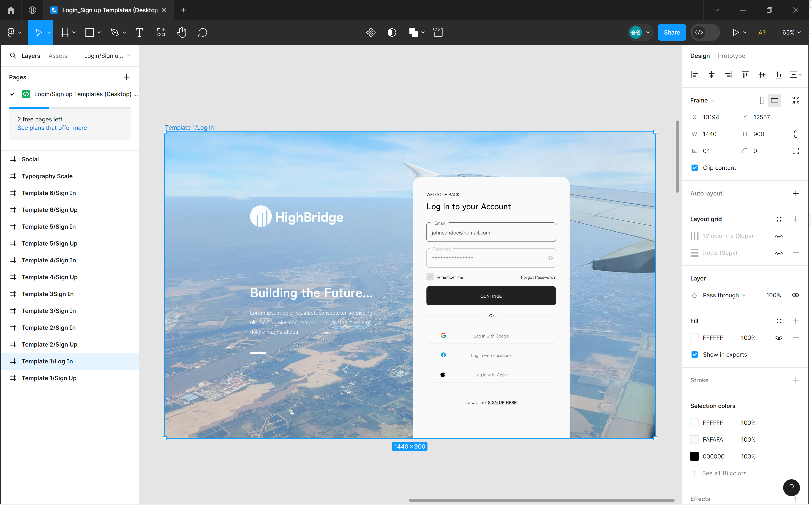Click the Create component icon
Screen dimensions: 812x505
point(371,32)
